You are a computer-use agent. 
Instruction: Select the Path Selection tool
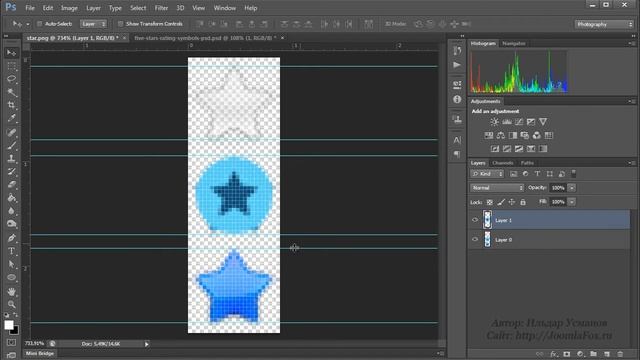(x=11, y=264)
